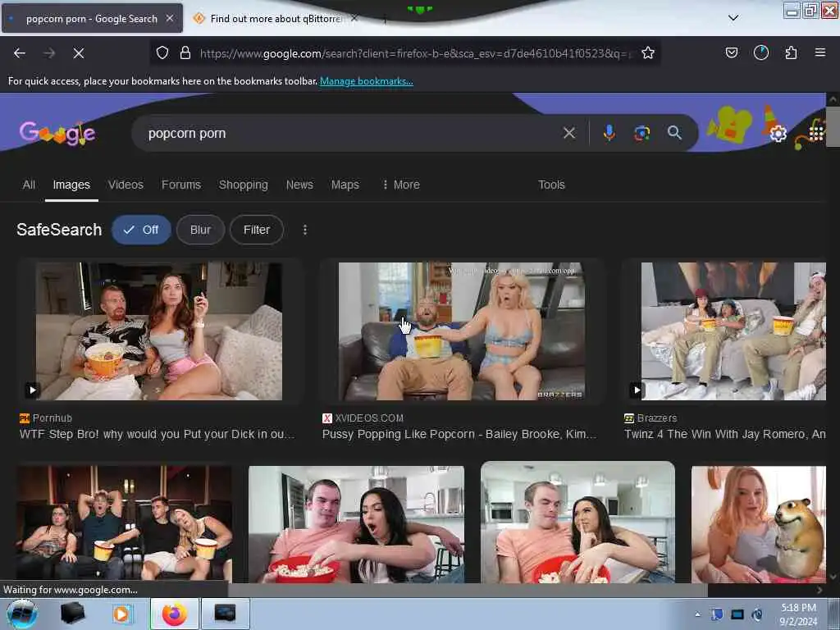Image resolution: width=840 pixels, height=630 pixels.
Task: Switch to the qBittorrent info tab
Action: 276,18
